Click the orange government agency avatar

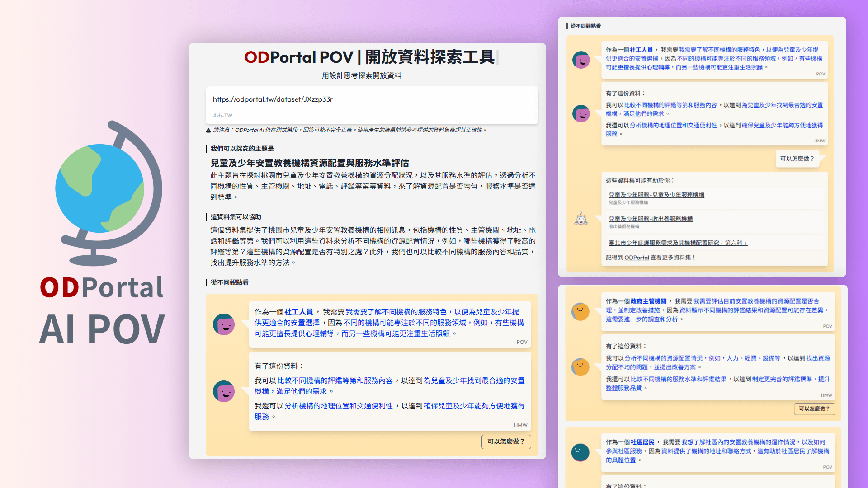(x=580, y=311)
